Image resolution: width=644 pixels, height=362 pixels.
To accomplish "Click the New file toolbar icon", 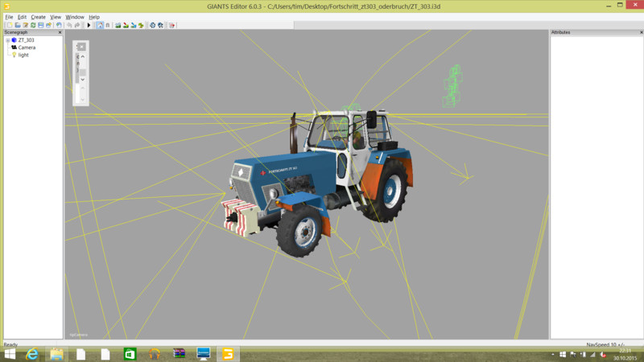I will coord(10,26).
